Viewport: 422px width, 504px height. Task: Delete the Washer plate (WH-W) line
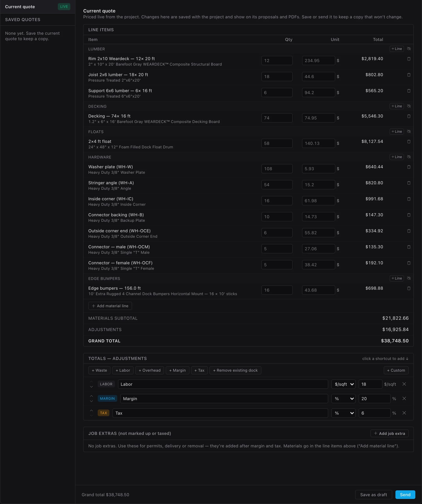point(409,167)
